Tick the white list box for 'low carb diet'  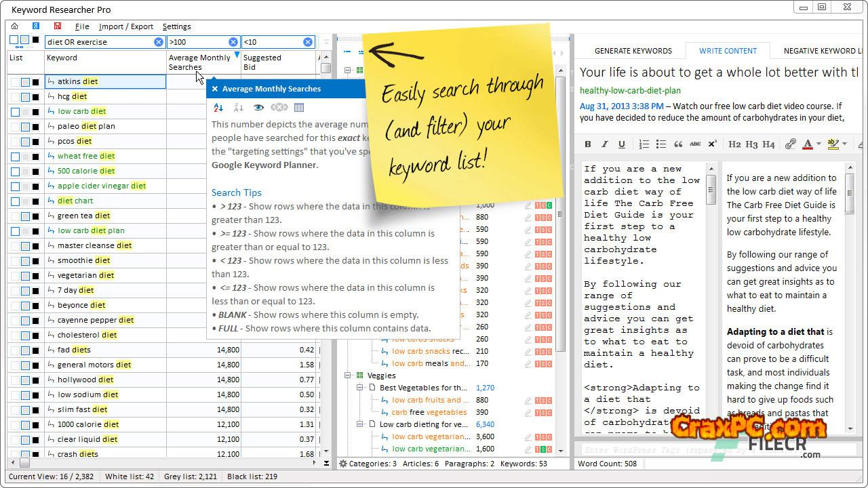[x=15, y=112]
